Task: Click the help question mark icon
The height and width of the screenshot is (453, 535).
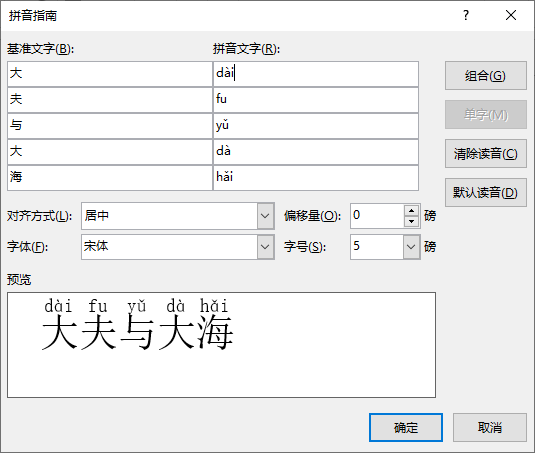Action: 466,15
